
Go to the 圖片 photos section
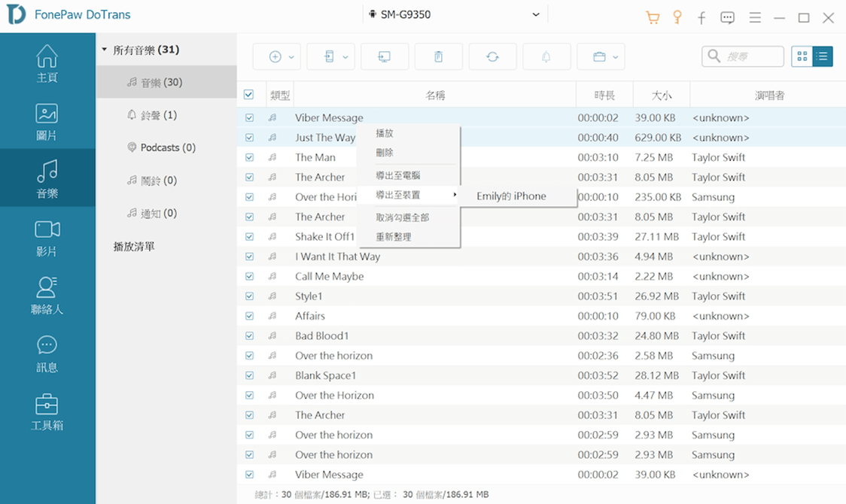(47, 122)
